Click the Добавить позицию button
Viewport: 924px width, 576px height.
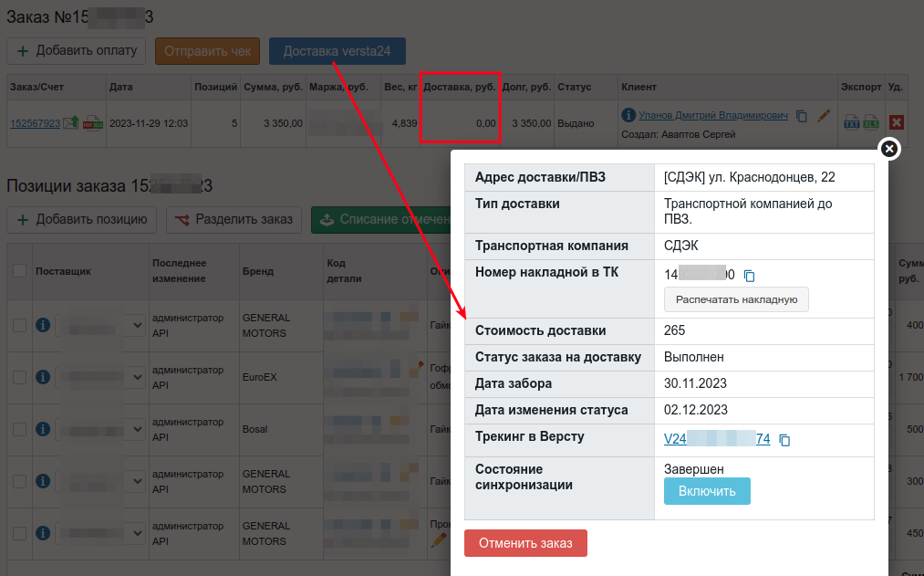tap(81, 219)
